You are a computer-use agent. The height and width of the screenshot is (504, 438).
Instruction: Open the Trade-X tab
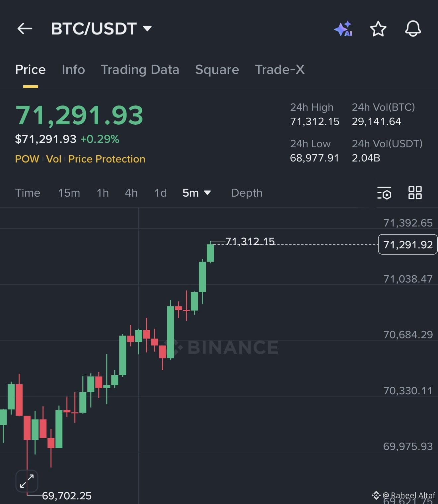[x=280, y=70]
